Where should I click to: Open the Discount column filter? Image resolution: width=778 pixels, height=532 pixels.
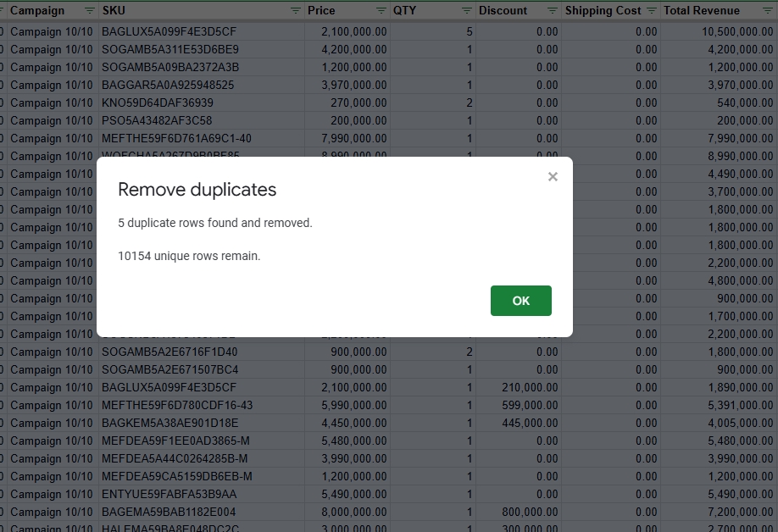coord(553,10)
